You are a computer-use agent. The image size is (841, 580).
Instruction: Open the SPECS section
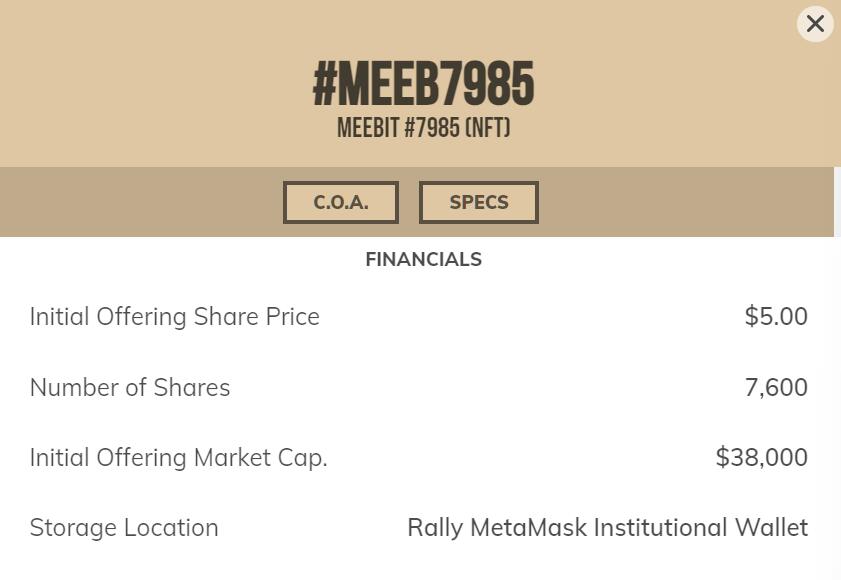click(x=479, y=202)
